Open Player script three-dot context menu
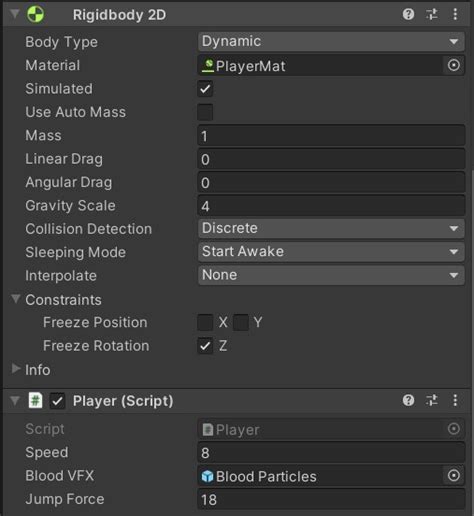 (455, 400)
